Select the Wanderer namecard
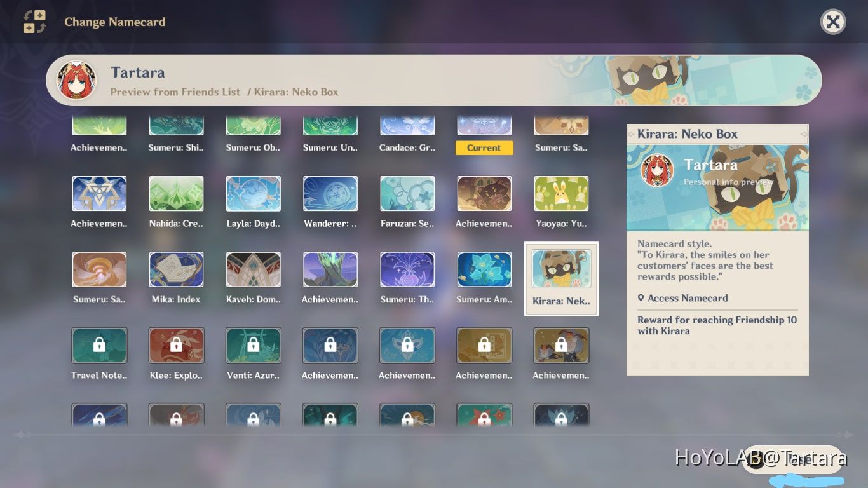The image size is (868, 488). [330, 194]
